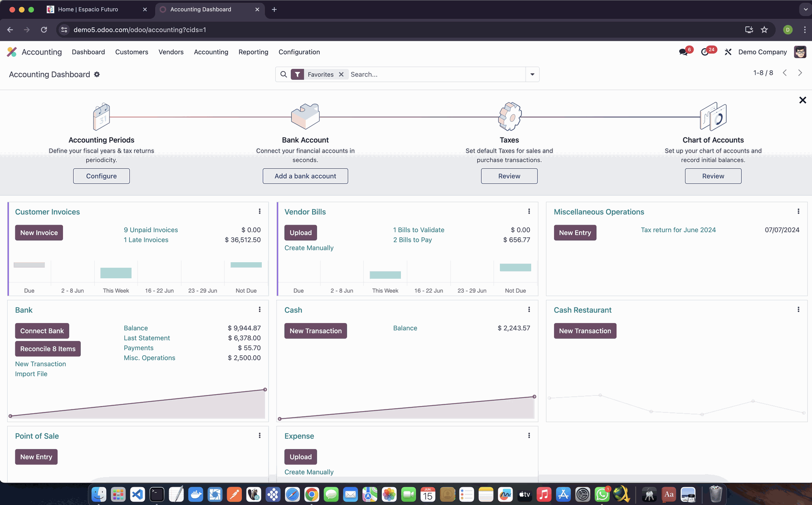Click the Reconcile 8 Items button

(x=48, y=349)
